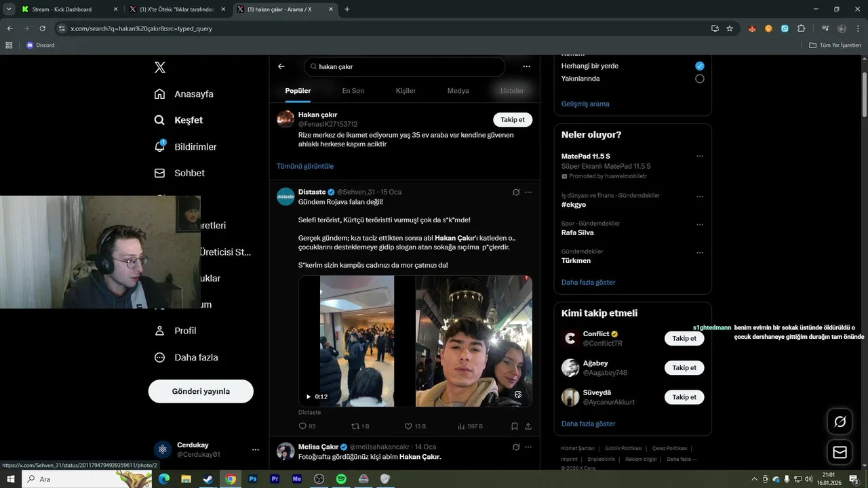This screenshot has height=488, width=868.
Task: Like the Distaste post
Action: 415,426
